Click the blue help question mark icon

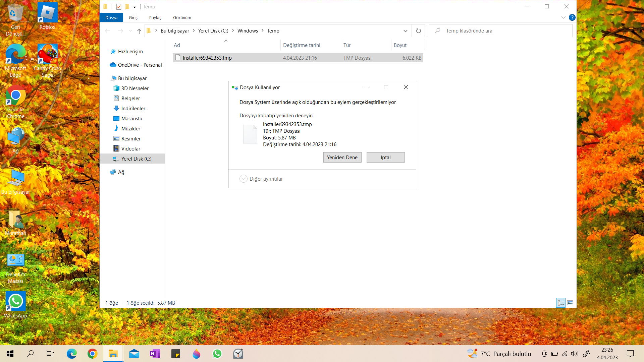(x=572, y=17)
